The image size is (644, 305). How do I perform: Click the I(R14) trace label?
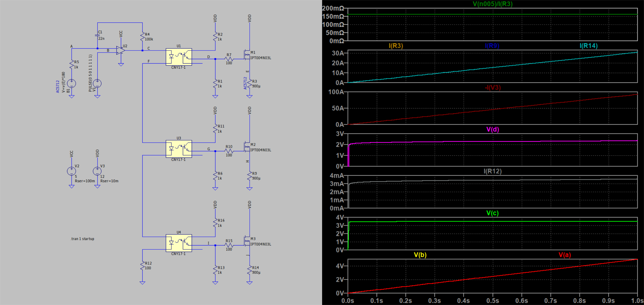[589, 46]
